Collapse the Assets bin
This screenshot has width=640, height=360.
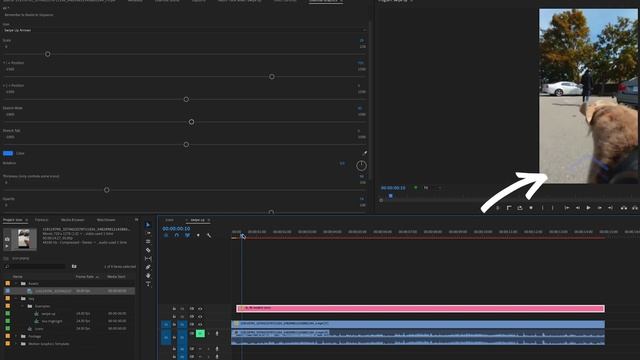pyautogui.click(x=16, y=283)
